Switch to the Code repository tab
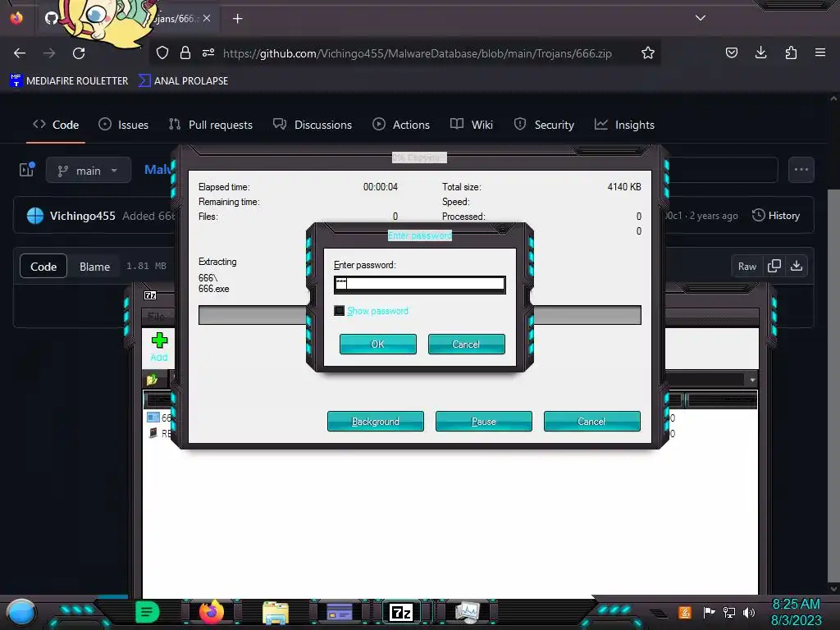This screenshot has height=630, width=840. pyautogui.click(x=56, y=125)
